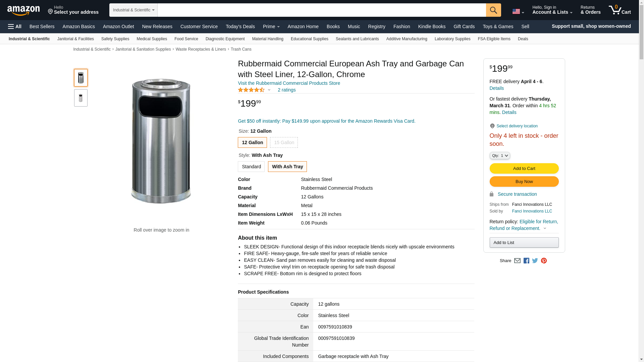Choose the With Ash Tray style
The width and height of the screenshot is (644, 362).
[287, 167]
